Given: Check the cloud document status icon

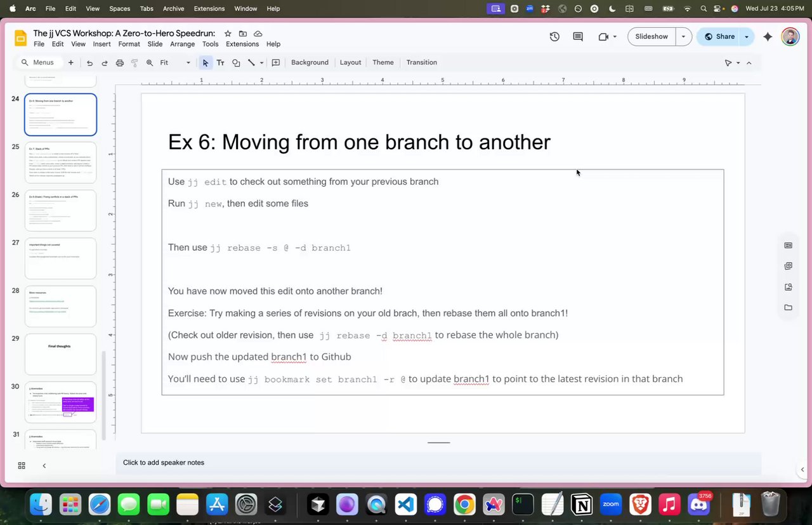Looking at the screenshot, I should (x=258, y=34).
